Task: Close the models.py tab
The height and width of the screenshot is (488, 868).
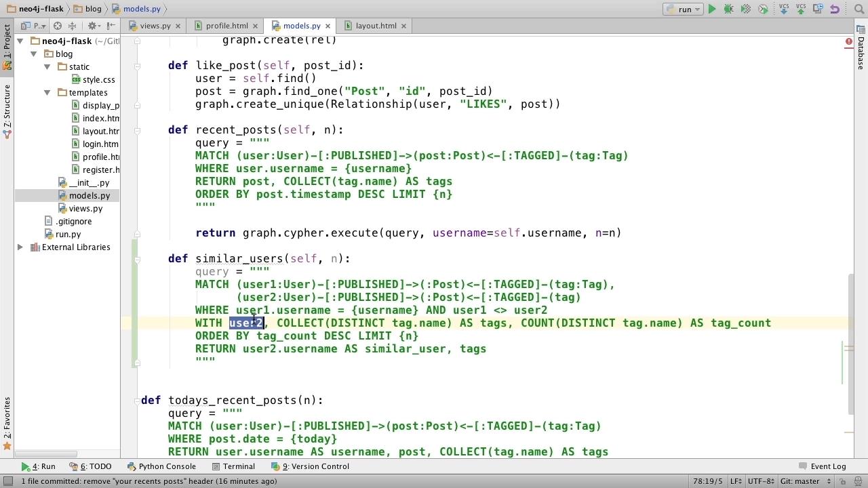Action: coord(328,26)
